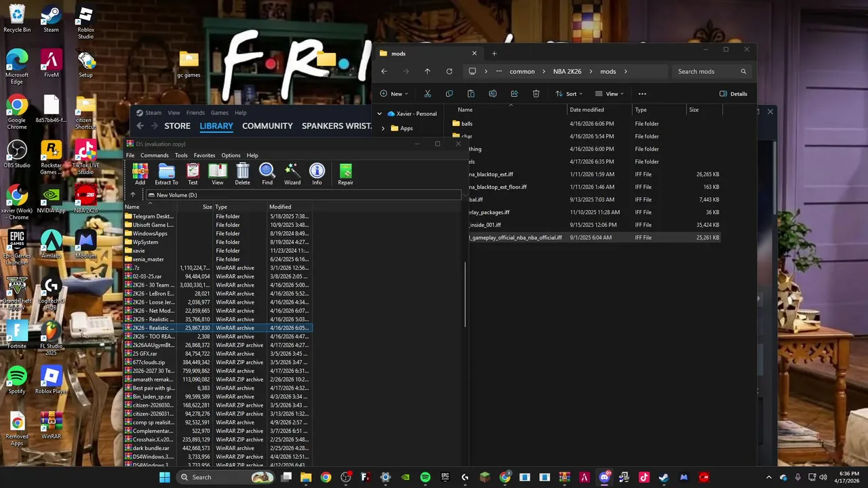
Task: Open WinRAR Tools menu
Action: [x=181, y=155]
